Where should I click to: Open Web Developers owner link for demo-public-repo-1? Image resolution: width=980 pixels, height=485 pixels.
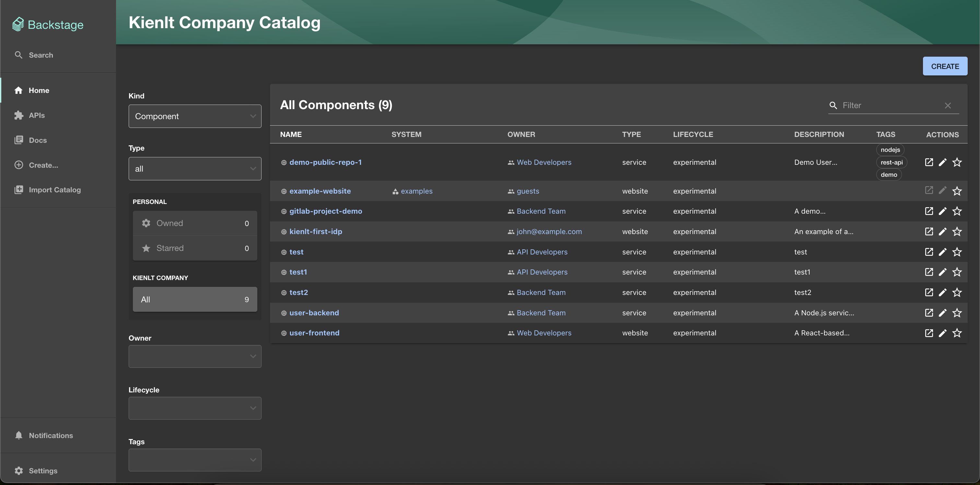click(x=544, y=162)
